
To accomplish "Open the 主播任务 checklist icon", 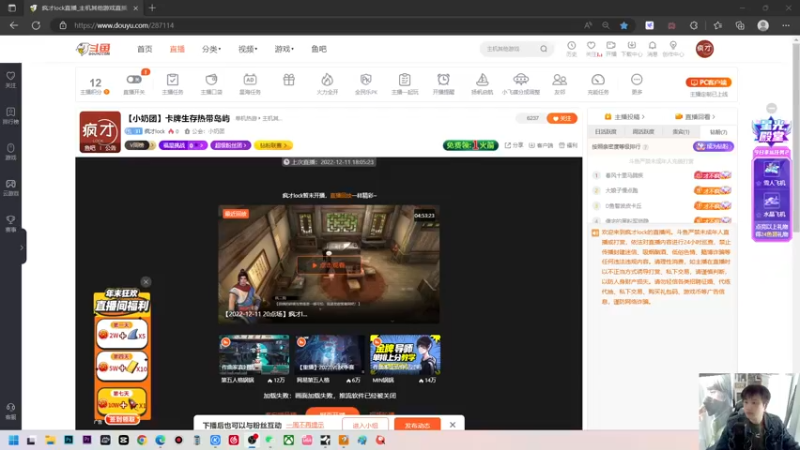I will (172, 80).
